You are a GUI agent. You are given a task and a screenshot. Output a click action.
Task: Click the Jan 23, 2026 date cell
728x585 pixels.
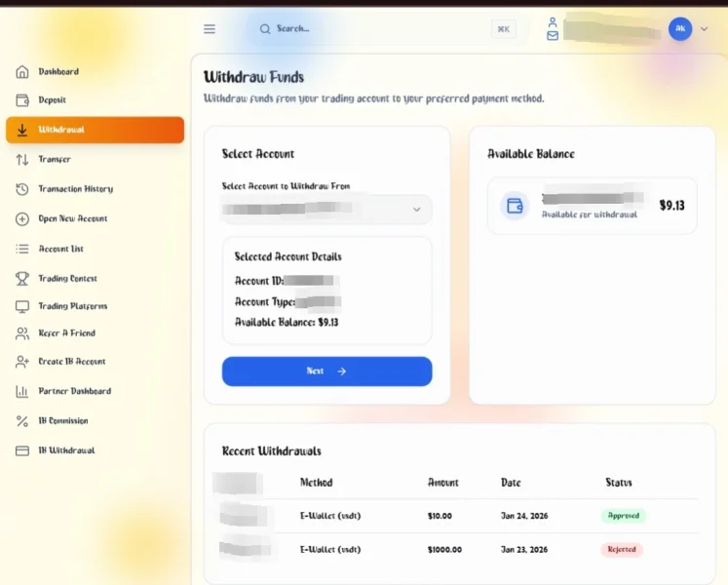(x=524, y=550)
